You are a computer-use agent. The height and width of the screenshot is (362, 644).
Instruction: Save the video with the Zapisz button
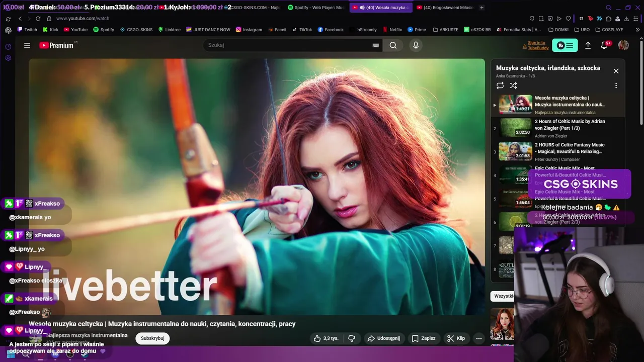(424, 338)
